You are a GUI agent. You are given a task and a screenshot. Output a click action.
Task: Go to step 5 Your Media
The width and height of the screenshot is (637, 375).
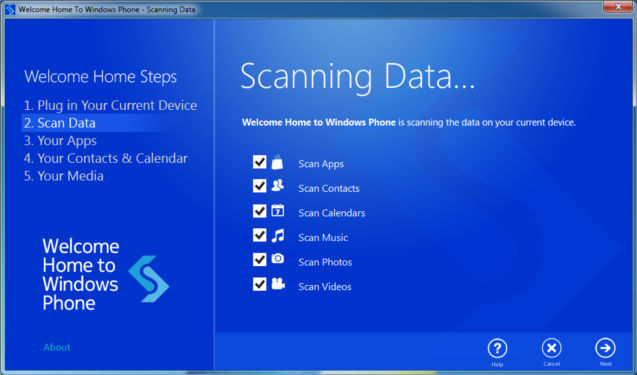pos(63,176)
